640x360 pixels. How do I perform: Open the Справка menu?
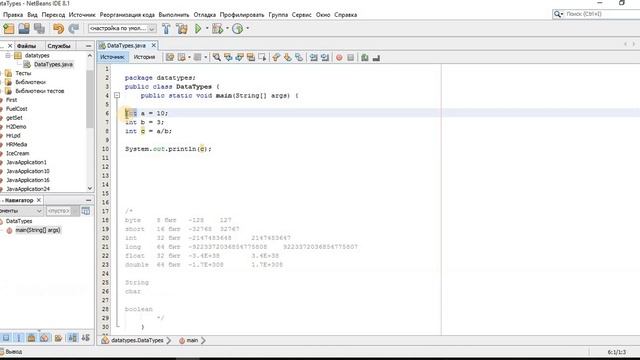coord(346,15)
